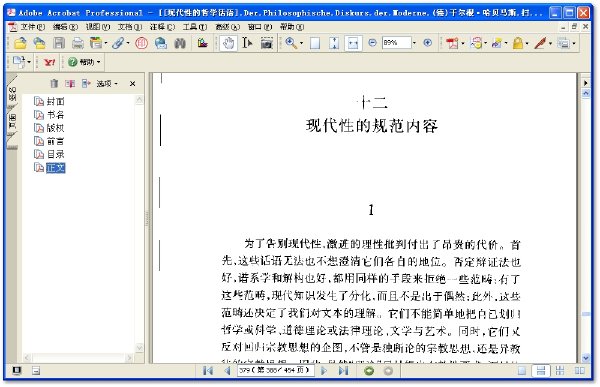
Task: Expand the Create PDF dropdown arrow
Action: pyautogui.click(x=463, y=43)
